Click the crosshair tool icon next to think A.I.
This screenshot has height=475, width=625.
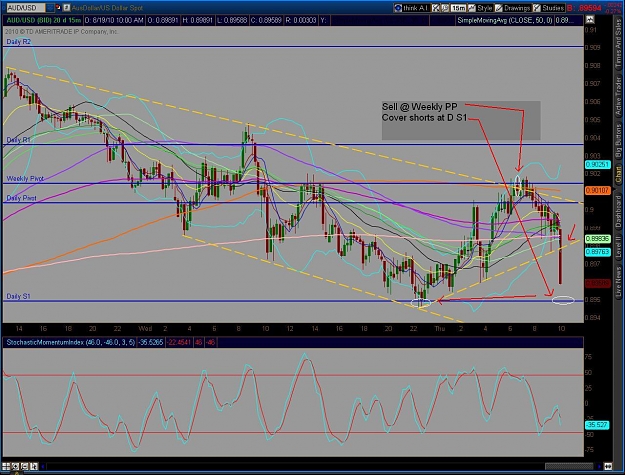coord(436,8)
